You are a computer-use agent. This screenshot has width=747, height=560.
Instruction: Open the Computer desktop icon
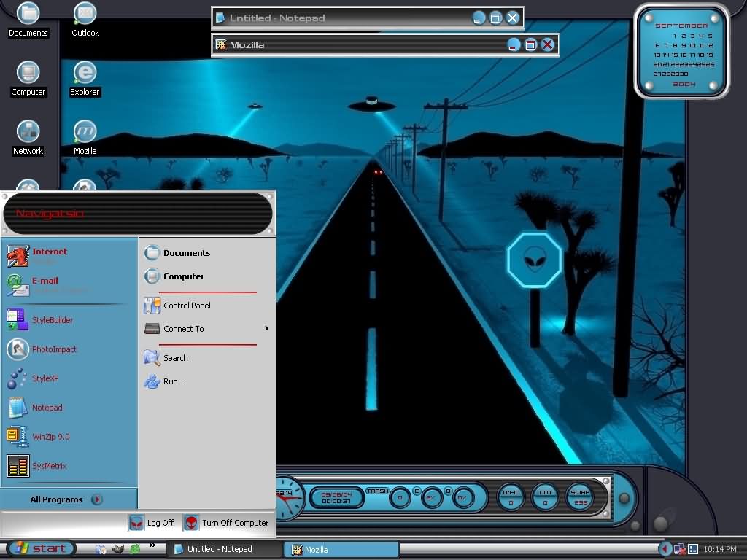tap(28, 79)
